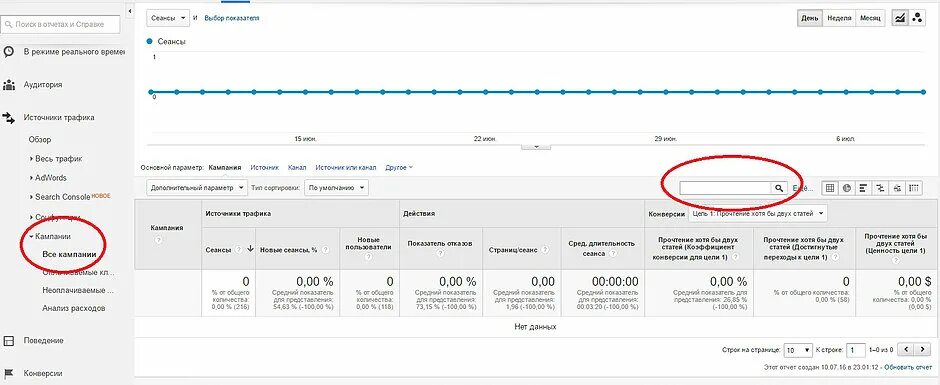940x385 pixels.
Task: Collapse the left navigation sidebar arrow
Action: pyautogui.click(x=131, y=11)
